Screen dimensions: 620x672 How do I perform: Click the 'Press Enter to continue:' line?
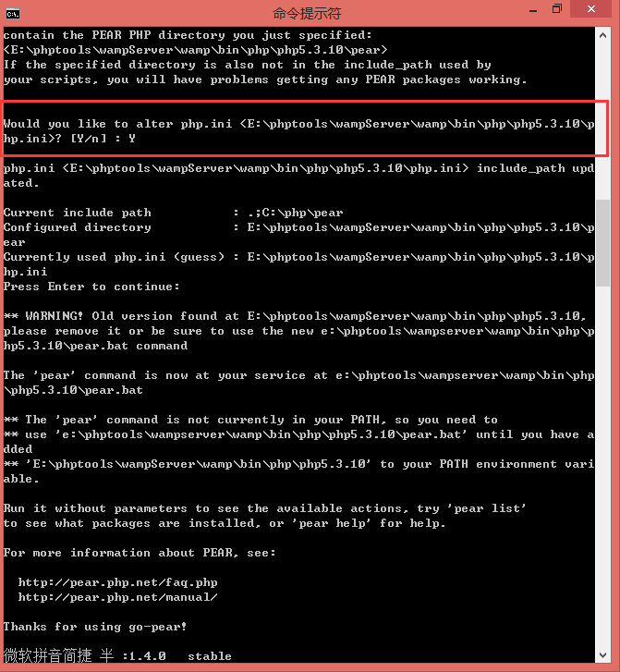click(91, 287)
